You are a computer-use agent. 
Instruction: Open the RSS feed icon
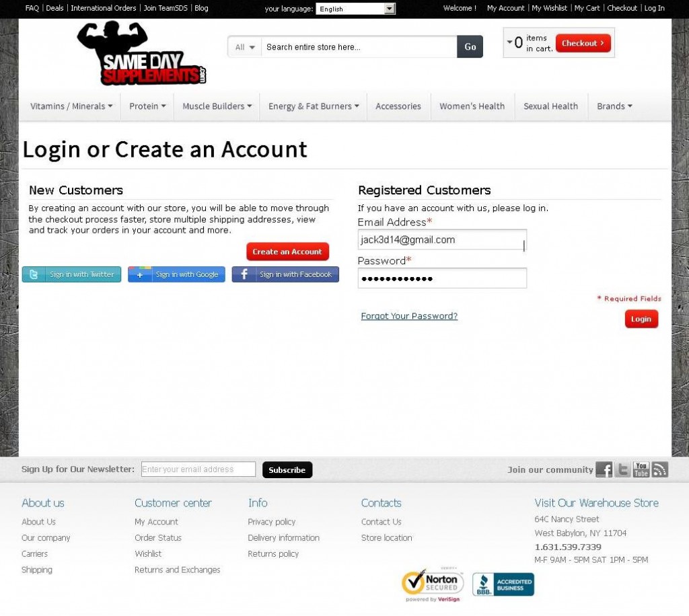[660, 469]
